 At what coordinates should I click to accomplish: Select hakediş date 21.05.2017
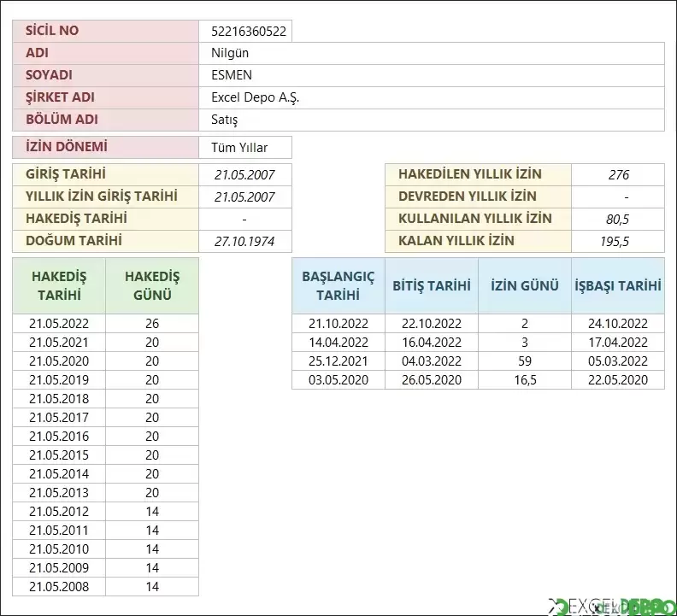pyautogui.click(x=59, y=418)
